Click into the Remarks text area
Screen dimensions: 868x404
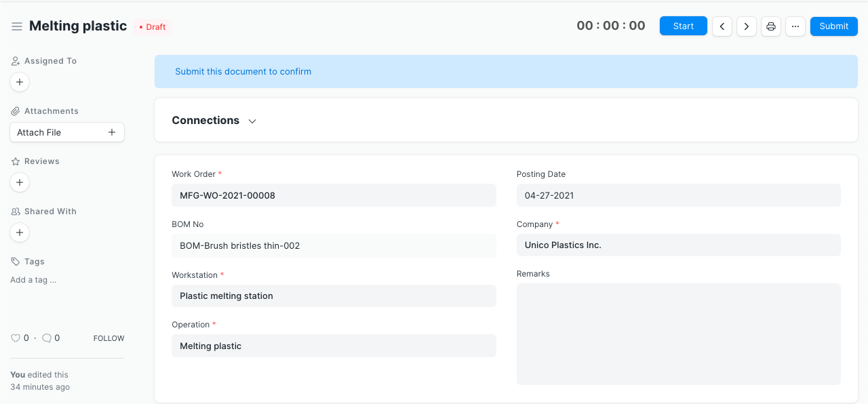point(678,334)
